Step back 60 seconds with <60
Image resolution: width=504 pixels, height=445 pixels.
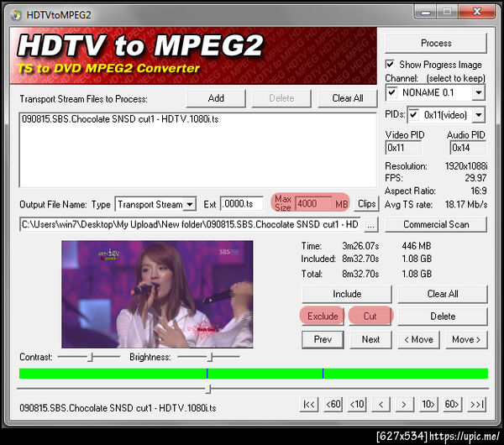click(x=333, y=404)
